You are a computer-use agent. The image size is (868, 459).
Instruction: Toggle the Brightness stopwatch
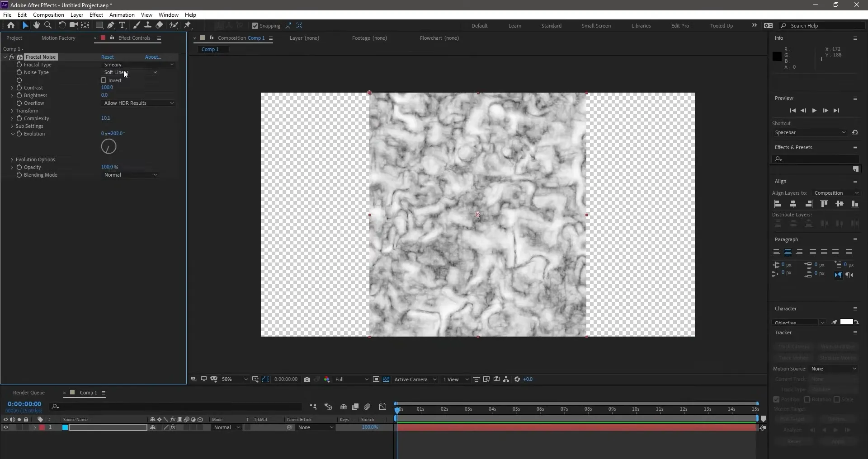click(19, 95)
